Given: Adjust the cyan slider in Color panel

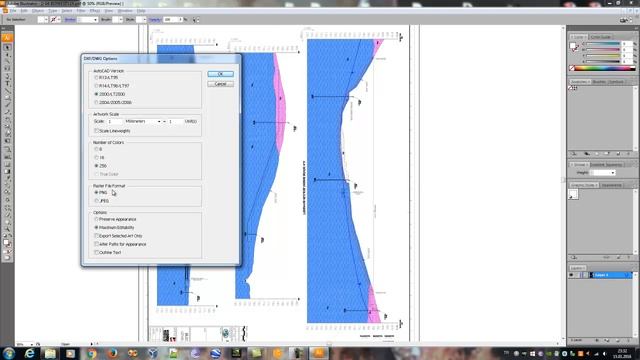Looking at the screenshot, I should tap(602, 44).
